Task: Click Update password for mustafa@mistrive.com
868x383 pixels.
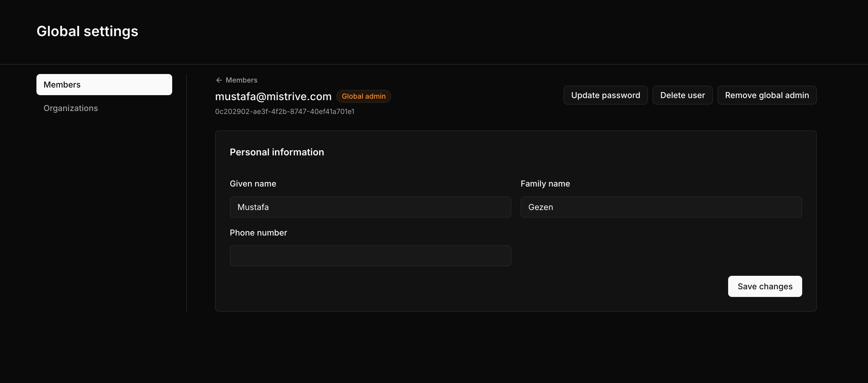Action: tap(606, 95)
